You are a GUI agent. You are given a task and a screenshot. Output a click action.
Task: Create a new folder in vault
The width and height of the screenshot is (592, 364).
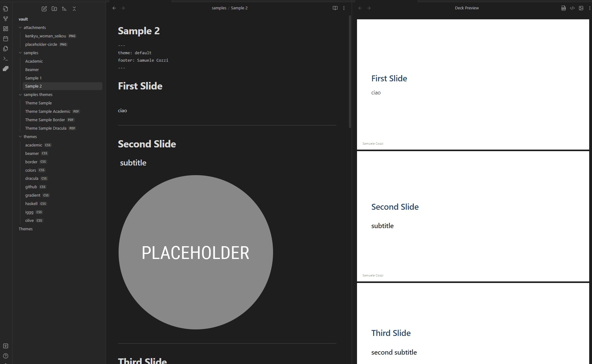[x=54, y=9]
